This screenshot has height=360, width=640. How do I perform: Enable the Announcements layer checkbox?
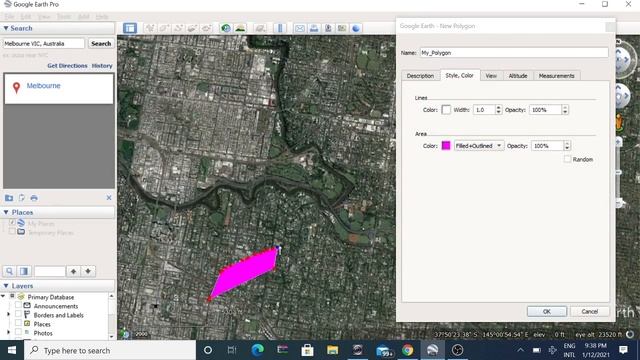18,305
